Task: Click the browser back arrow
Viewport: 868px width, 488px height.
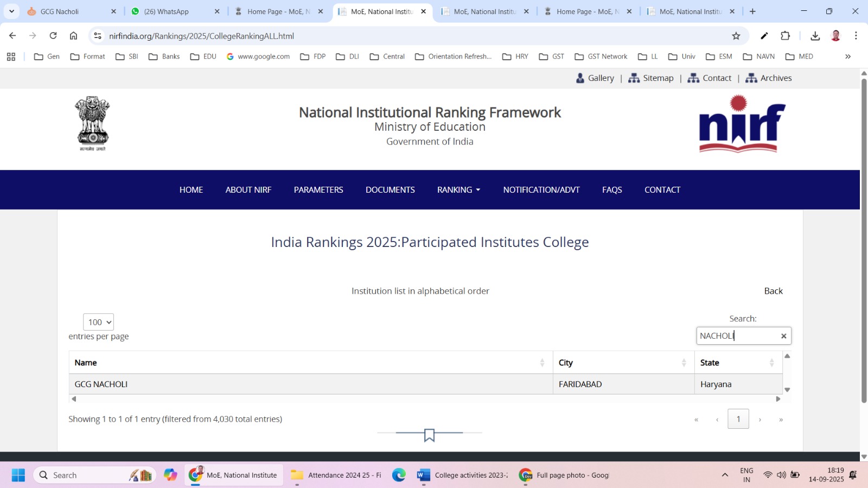Action: [x=12, y=36]
